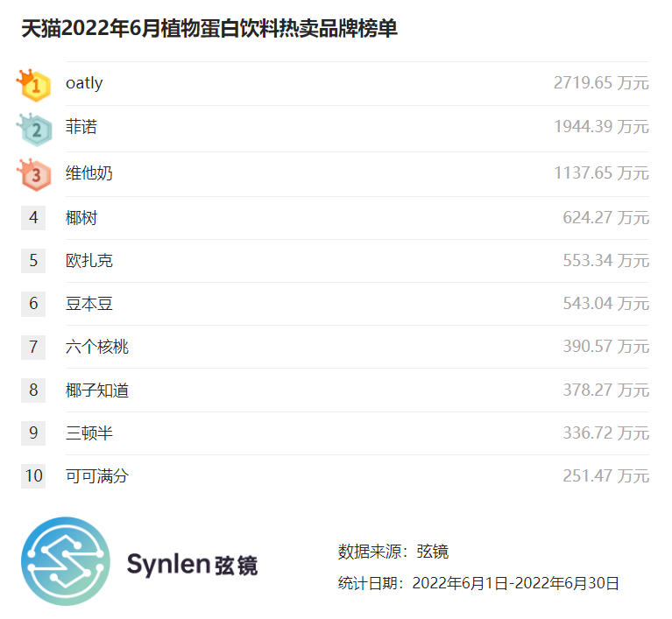This screenshot has width=672, height=619.
Task: Click the 251.47 万元 sales value
Action: click(606, 476)
